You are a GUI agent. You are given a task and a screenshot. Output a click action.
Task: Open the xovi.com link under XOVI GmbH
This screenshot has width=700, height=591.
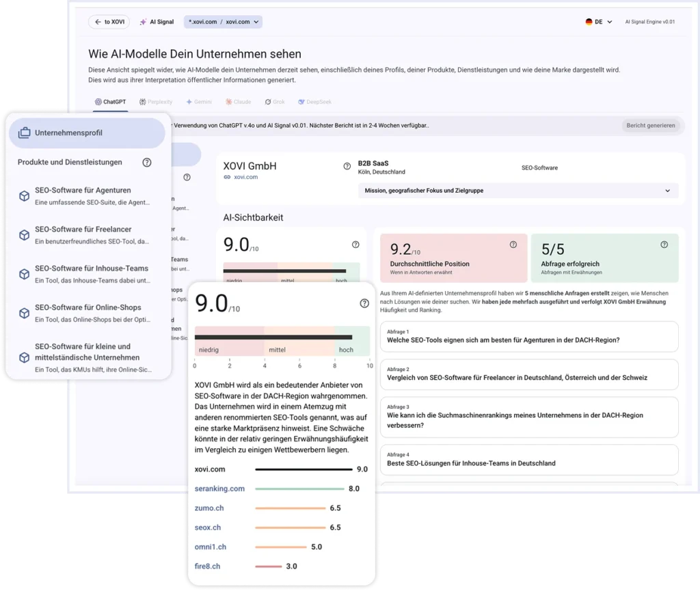(x=245, y=177)
